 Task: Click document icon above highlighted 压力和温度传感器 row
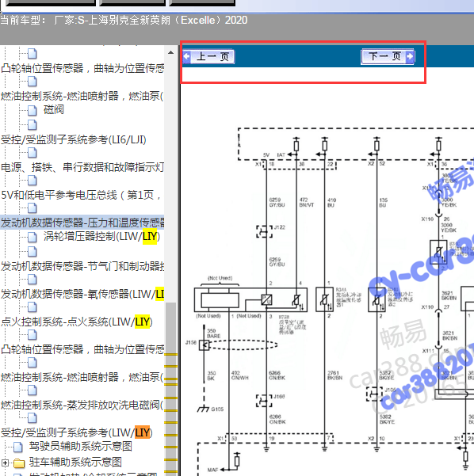point(32,208)
